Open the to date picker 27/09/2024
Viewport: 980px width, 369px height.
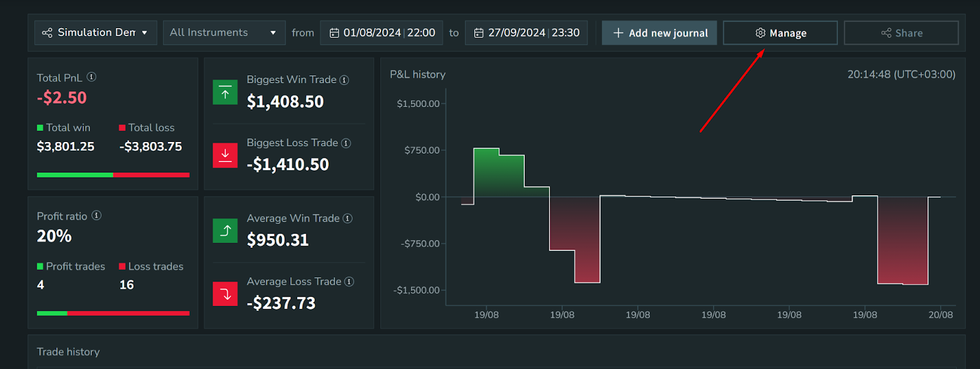526,32
